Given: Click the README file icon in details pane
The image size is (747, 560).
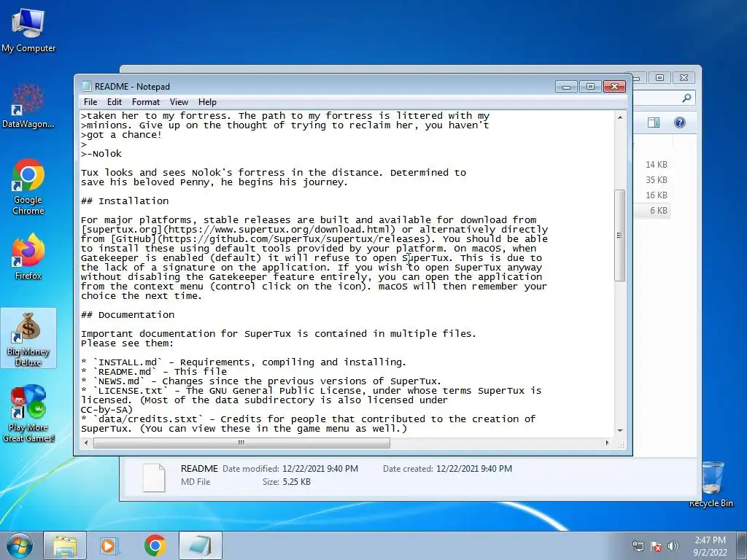Looking at the screenshot, I should coord(155,477).
